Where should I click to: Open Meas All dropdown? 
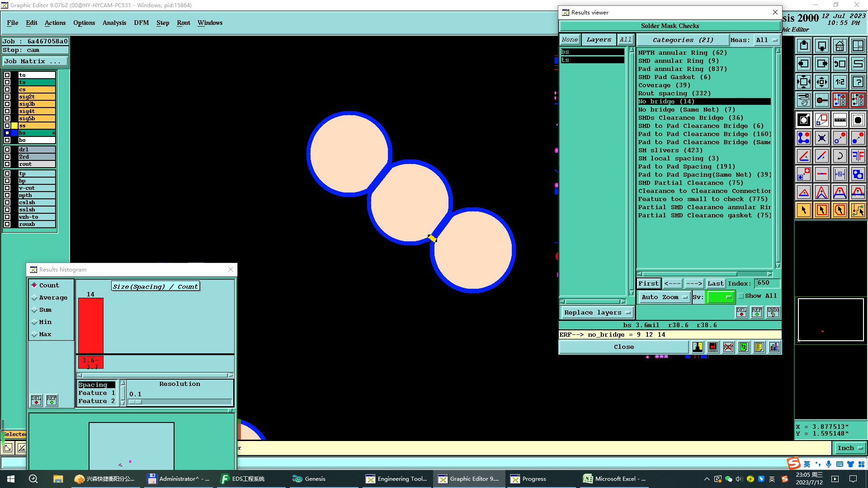(x=767, y=40)
